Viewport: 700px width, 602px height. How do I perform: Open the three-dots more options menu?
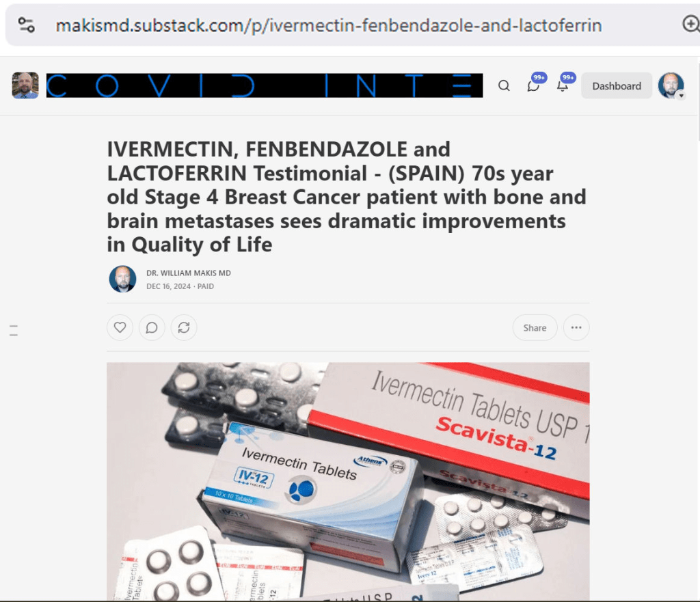pyautogui.click(x=576, y=327)
